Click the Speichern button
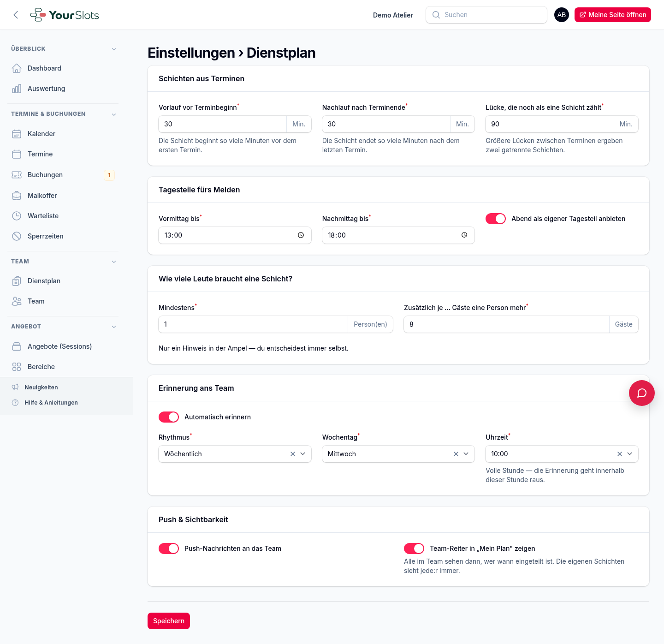664x644 pixels. tap(169, 621)
